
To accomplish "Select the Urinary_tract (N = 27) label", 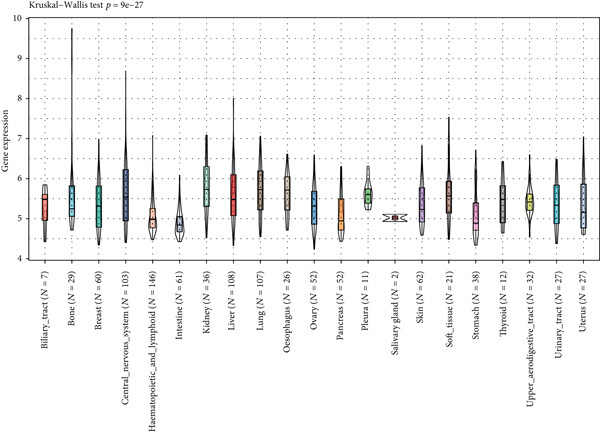I will (x=557, y=315).
